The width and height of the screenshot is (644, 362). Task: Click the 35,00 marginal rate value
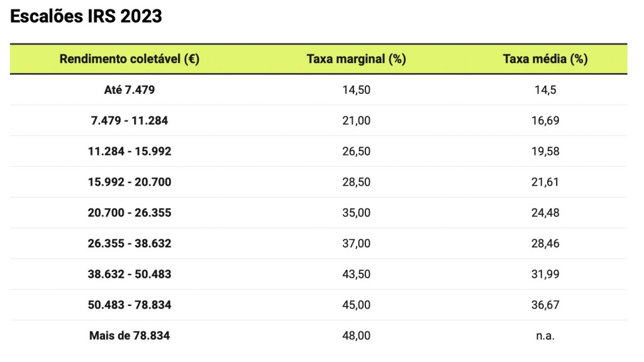click(x=356, y=213)
